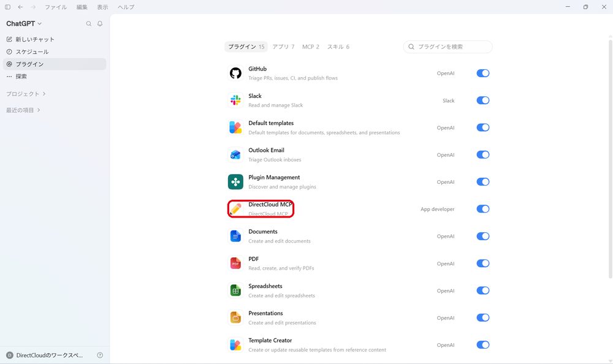The image size is (613, 364).
Task: Click the PDF plugin name
Action: pyautogui.click(x=253, y=259)
